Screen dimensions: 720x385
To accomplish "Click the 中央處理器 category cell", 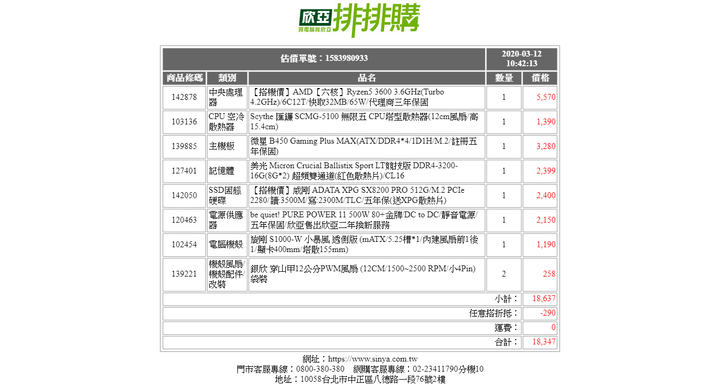I will 227,97.
